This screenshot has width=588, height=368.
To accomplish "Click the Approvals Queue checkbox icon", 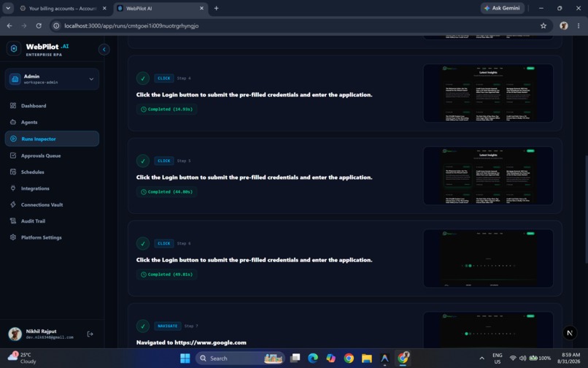I will tap(13, 156).
